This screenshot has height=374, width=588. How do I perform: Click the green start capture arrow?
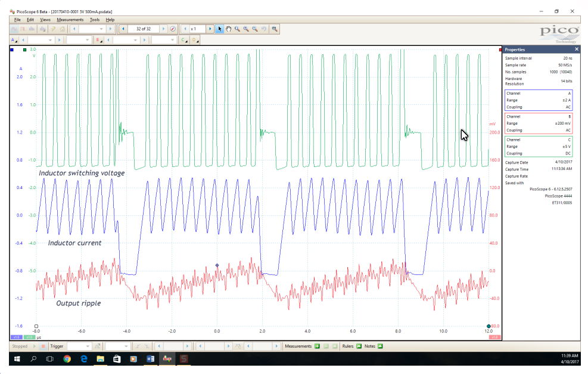tap(34, 346)
